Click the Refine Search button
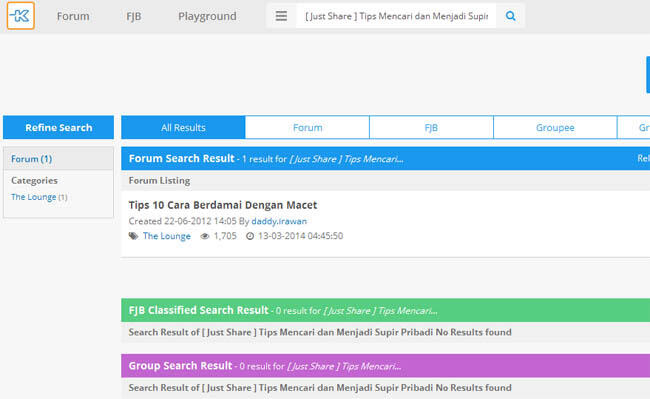This screenshot has width=650, height=399. tap(58, 127)
